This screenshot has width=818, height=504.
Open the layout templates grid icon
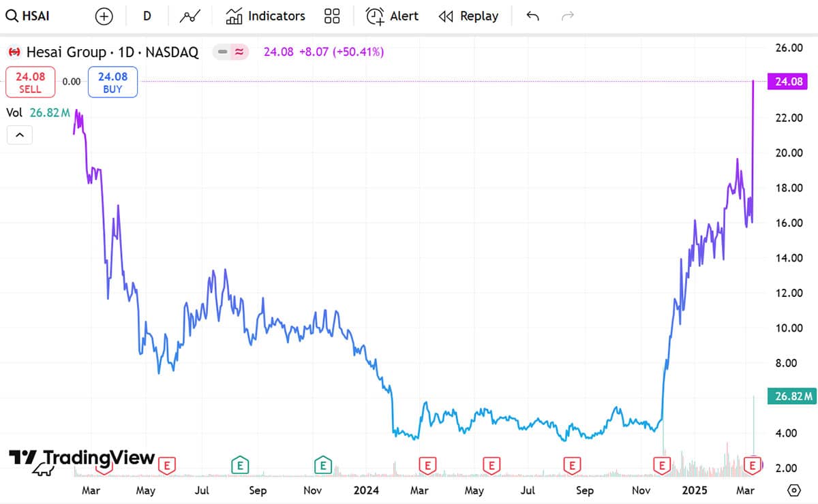click(x=332, y=16)
